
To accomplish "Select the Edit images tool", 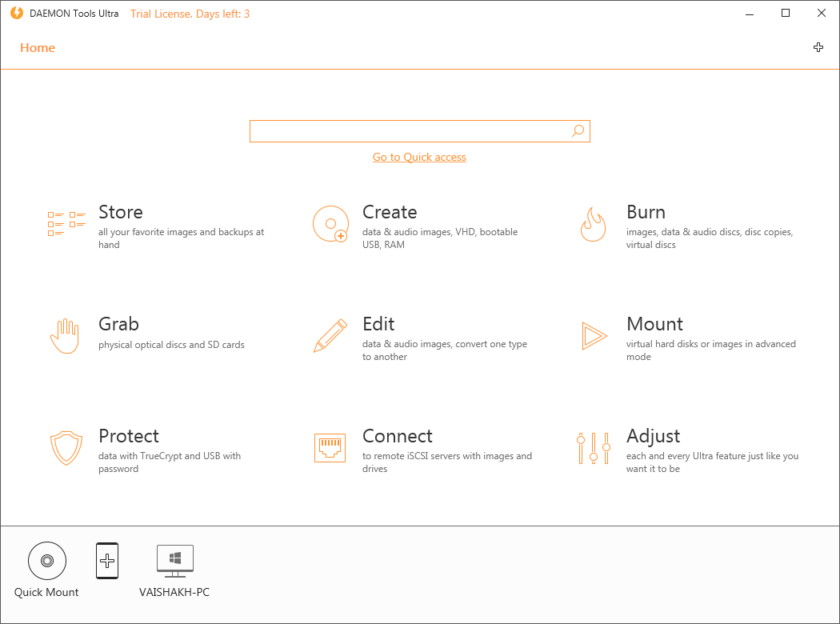I will coord(378,324).
